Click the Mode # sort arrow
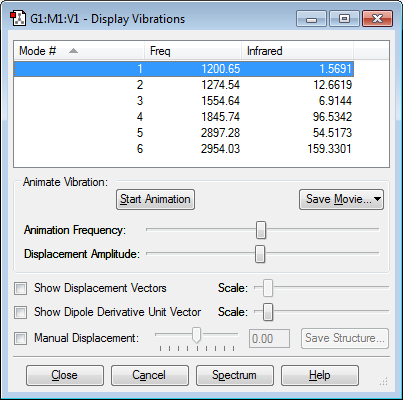403x400 pixels. 73,51
